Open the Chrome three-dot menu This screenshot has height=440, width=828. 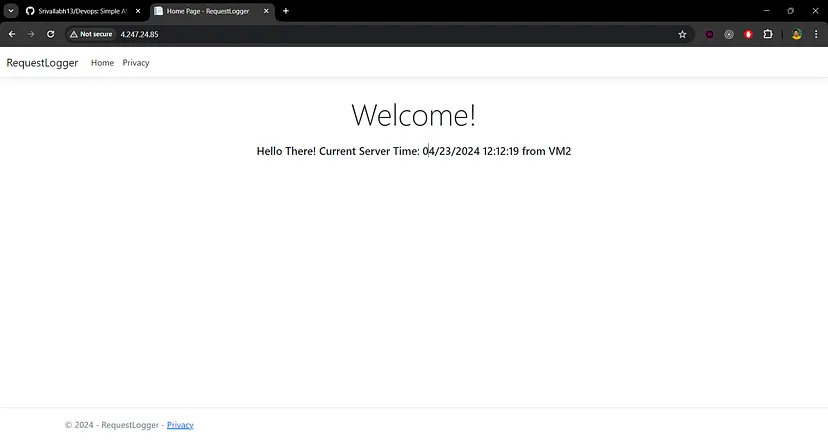tap(816, 34)
